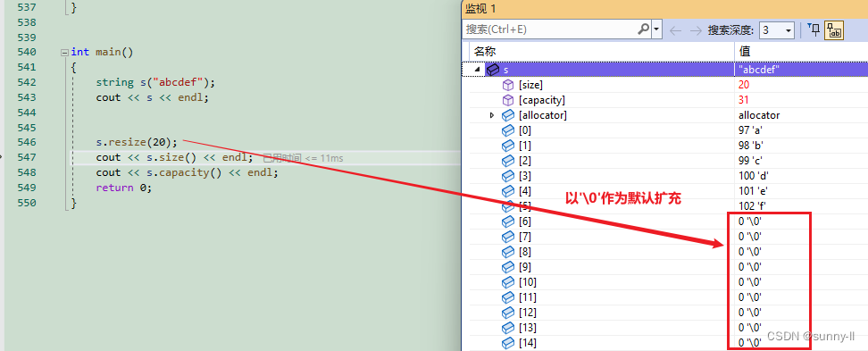Image resolution: width=868 pixels, height=351 pixels.
Task: Select the [capacity] member icon
Action: coord(507,100)
